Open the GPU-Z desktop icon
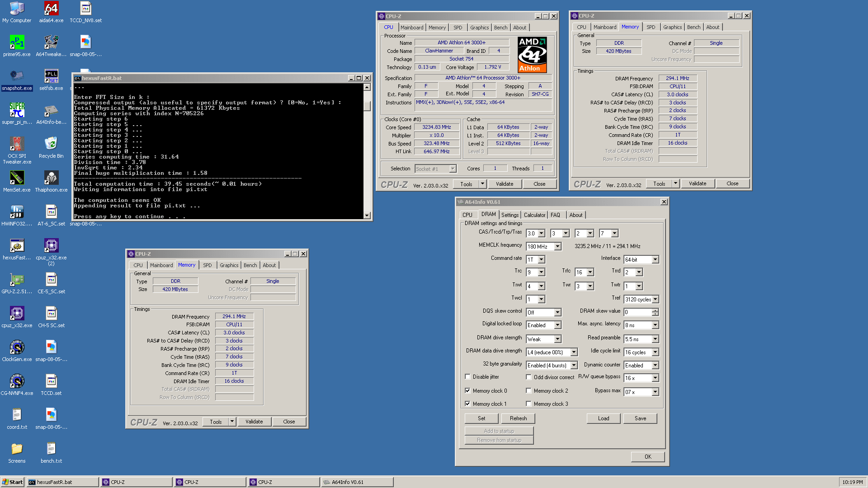868x488 pixels. coord(17,283)
